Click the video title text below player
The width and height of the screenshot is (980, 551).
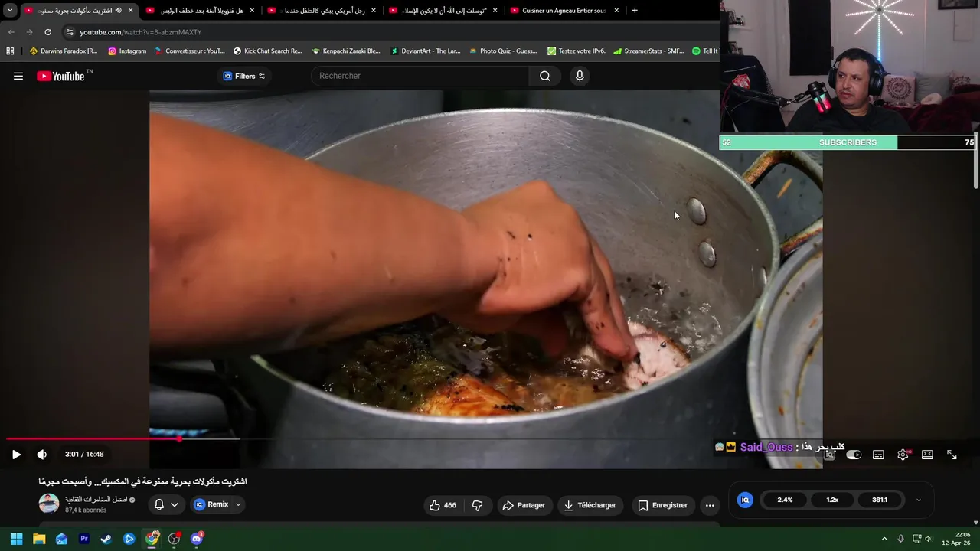pyautogui.click(x=142, y=481)
